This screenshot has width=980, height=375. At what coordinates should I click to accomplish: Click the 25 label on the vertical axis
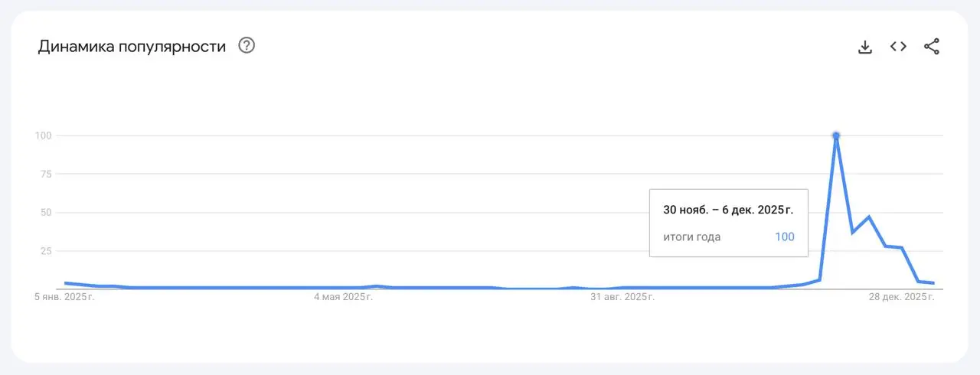(45, 250)
